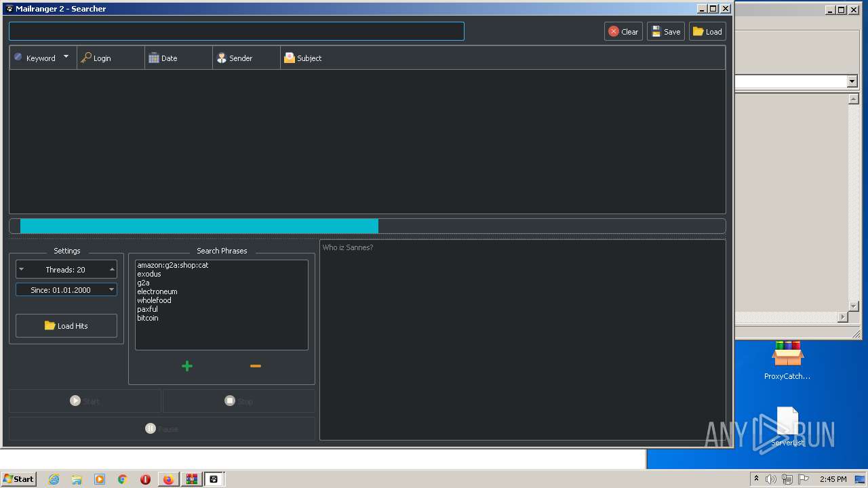Screen dimensions: 868x488
Task: Open the ProxyCatch desktop icon
Action: pyautogui.click(x=787, y=361)
